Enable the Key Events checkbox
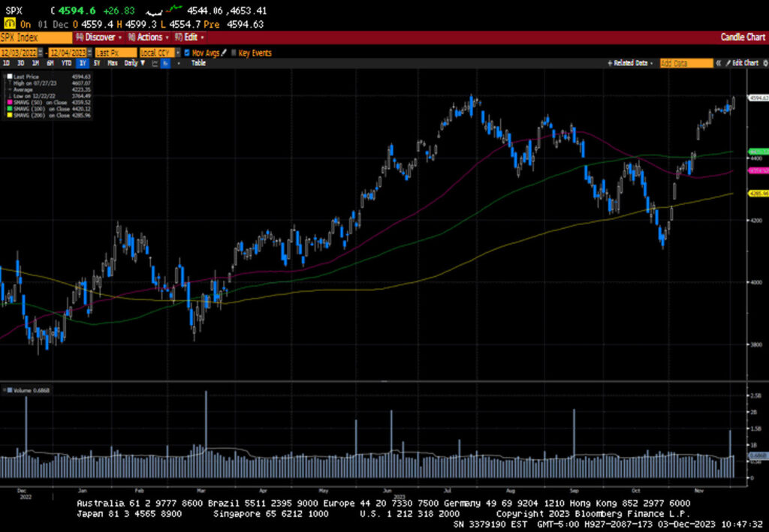The height and width of the screenshot is (532, 769). click(x=234, y=53)
